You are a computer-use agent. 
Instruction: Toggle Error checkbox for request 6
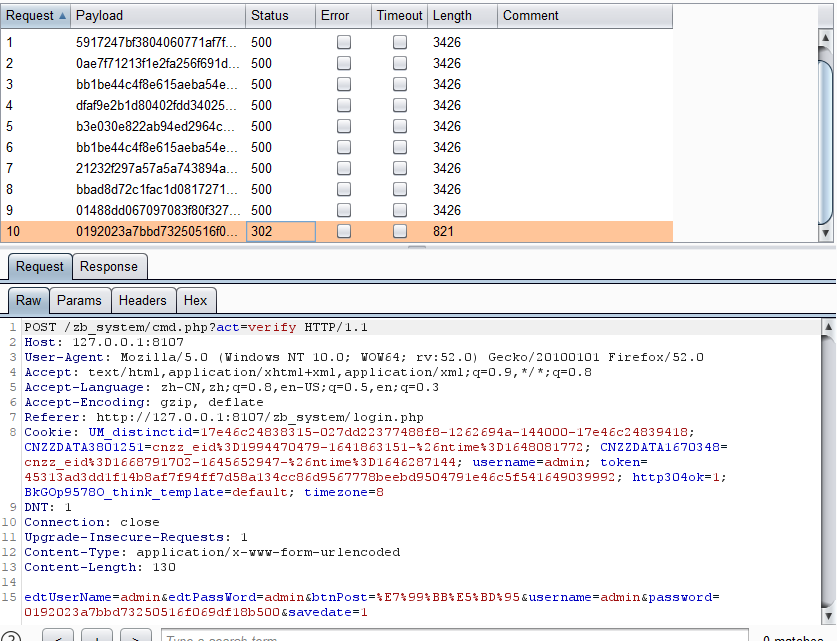coord(344,147)
